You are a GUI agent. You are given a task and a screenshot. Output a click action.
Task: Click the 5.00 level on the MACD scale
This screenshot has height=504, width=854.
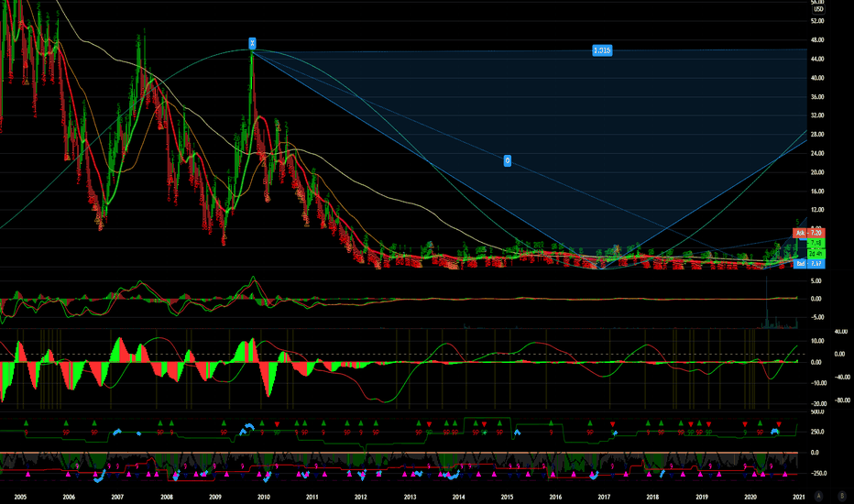pos(816,281)
